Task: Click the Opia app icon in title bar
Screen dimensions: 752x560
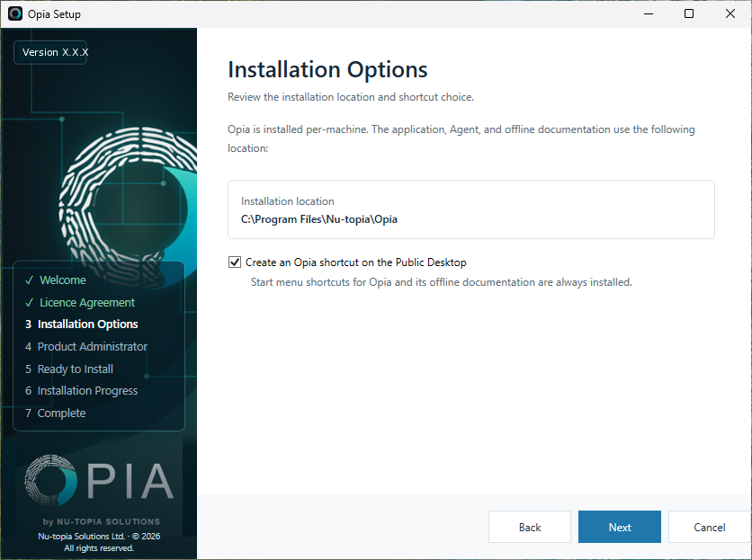Action: click(15, 13)
